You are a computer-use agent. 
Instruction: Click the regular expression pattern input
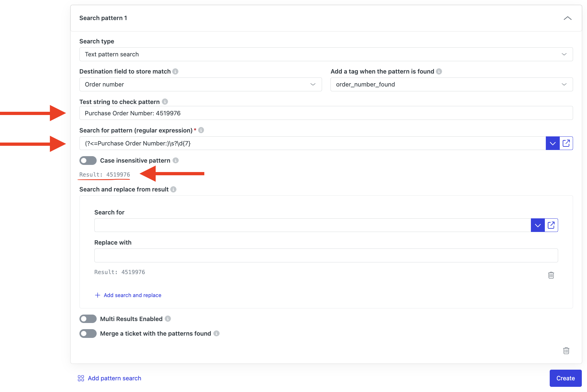click(x=313, y=143)
